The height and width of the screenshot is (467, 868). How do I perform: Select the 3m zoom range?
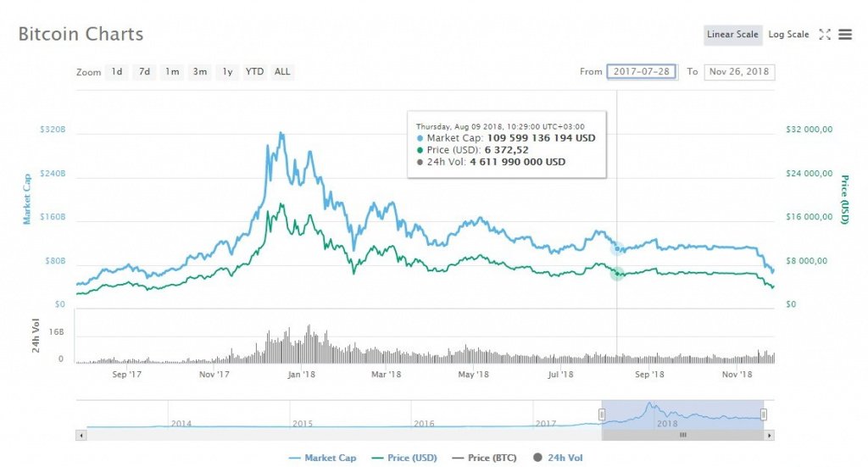(200, 72)
